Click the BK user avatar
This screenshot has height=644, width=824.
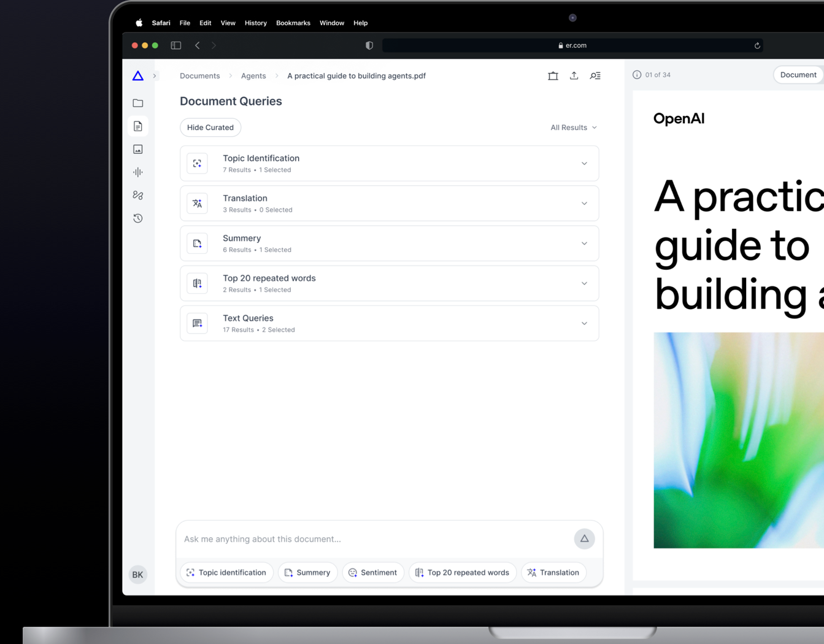(137, 575)
